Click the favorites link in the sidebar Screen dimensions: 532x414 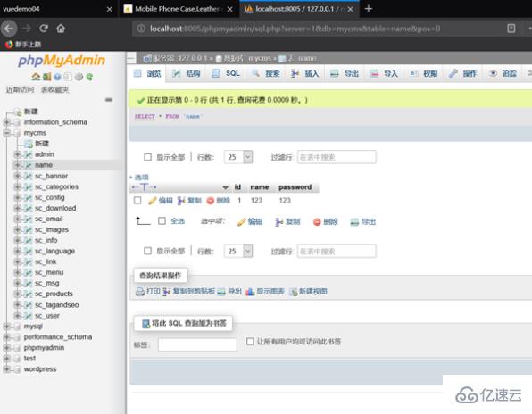pyautogui.click(x=55, y=89)
